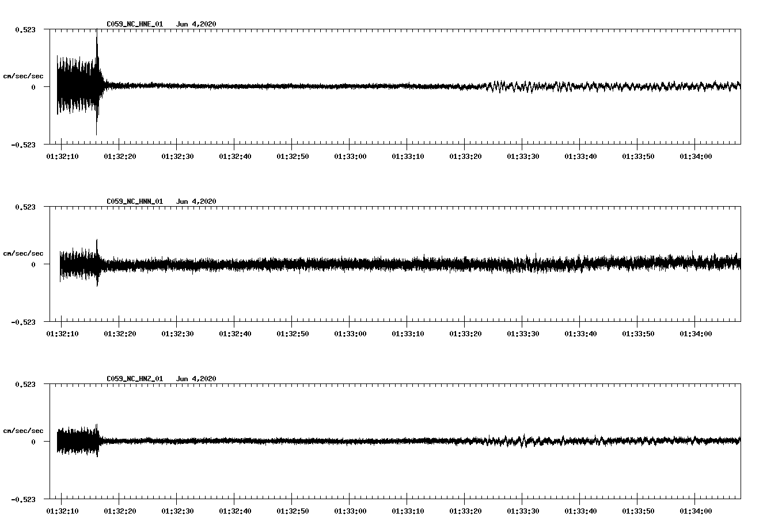
Task: Click time label 01:32:30 under HNE plot
Action: [177, 157]
